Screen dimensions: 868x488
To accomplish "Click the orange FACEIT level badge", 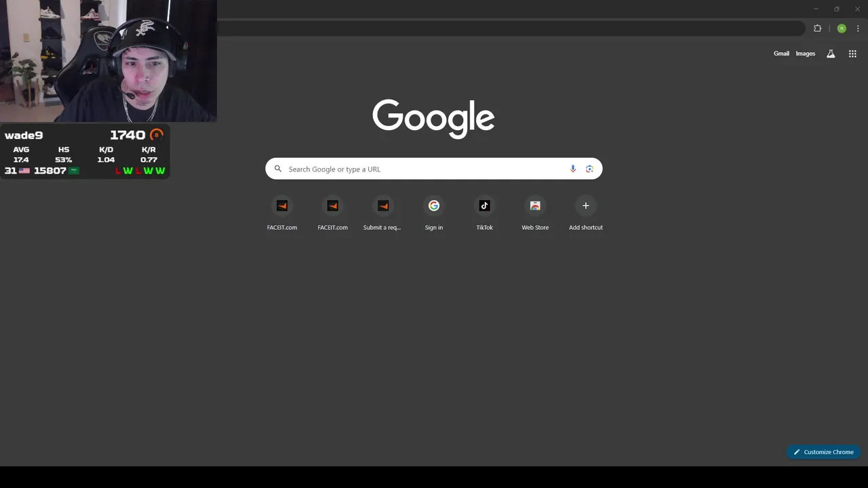I will (157, 135).
